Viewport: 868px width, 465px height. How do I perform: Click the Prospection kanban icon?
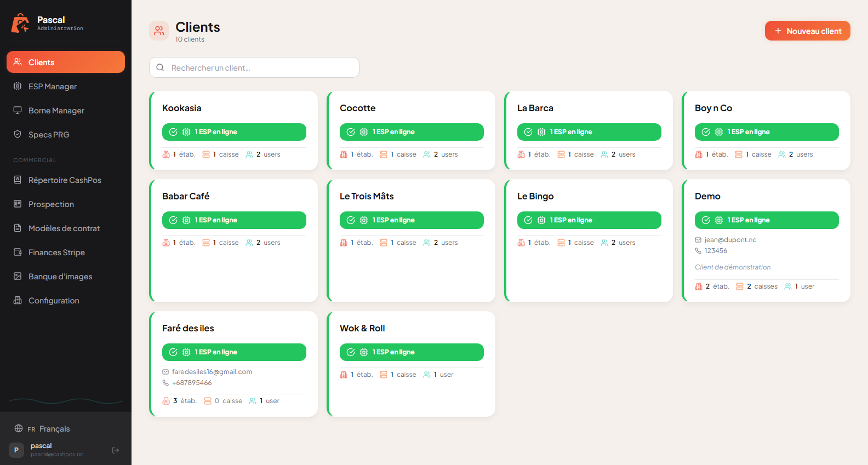click(18, 204)
